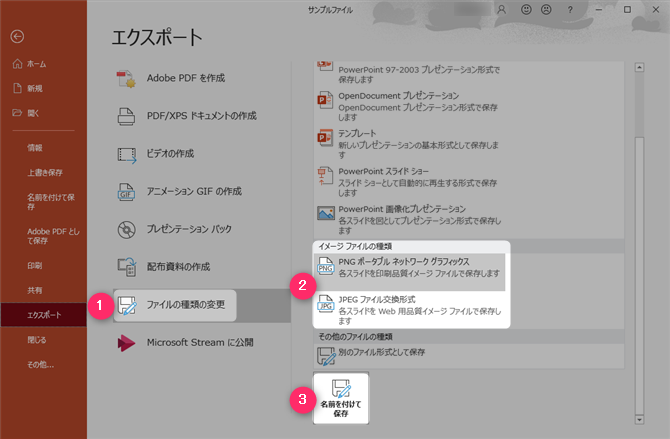Open the account profile icon in title bar
The image size is (670, 439).
coord(502,9)
